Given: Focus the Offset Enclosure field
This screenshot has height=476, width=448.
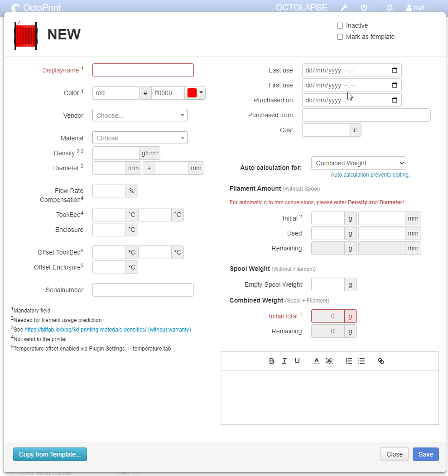Looking at the screenshot, I should (109, 267).
